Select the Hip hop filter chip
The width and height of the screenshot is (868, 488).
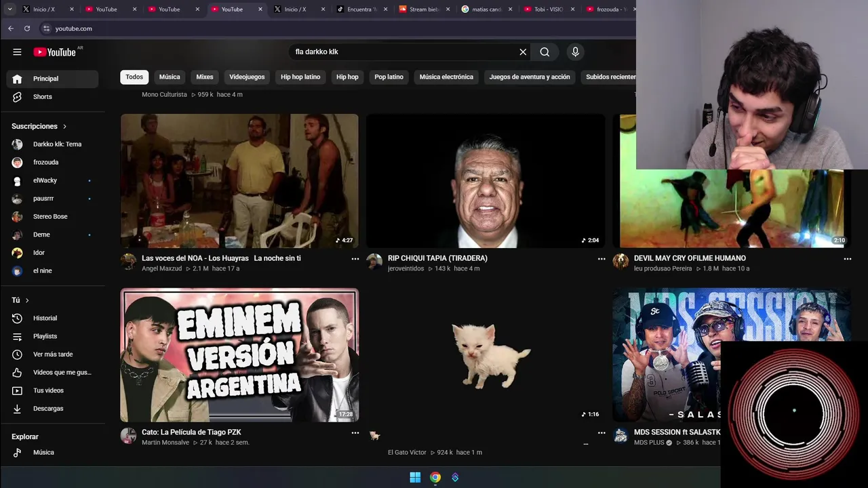coord(347,77)
